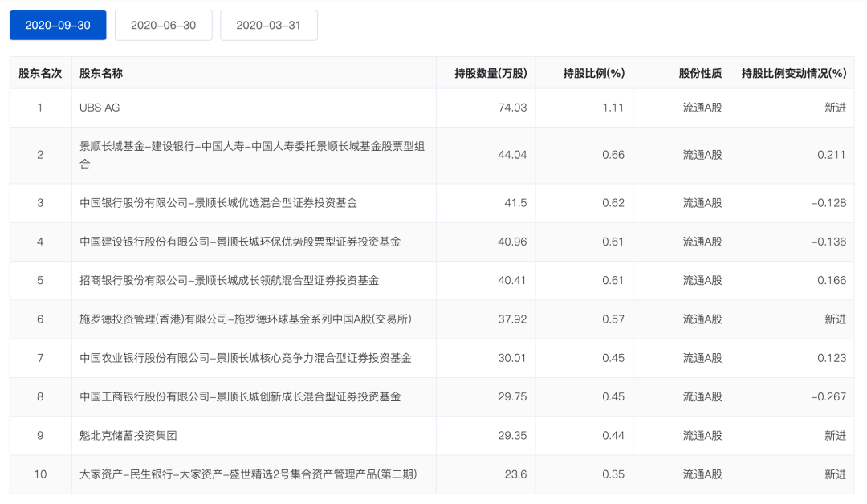Image resolution: width=867 pixels, height=504 pixels.
Task: Click the 持股数量(万股) column header
Action: [x=490, y=74]
